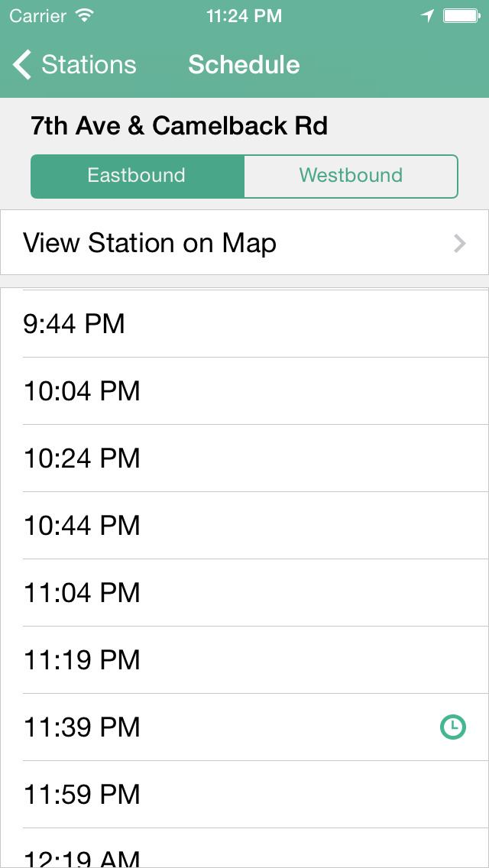Open station details via the right chevron
The image size is (489, 868).
[459, 243]
